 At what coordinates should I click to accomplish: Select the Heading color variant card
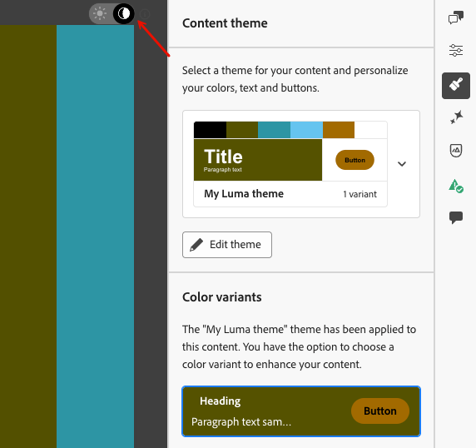point(301,411)
